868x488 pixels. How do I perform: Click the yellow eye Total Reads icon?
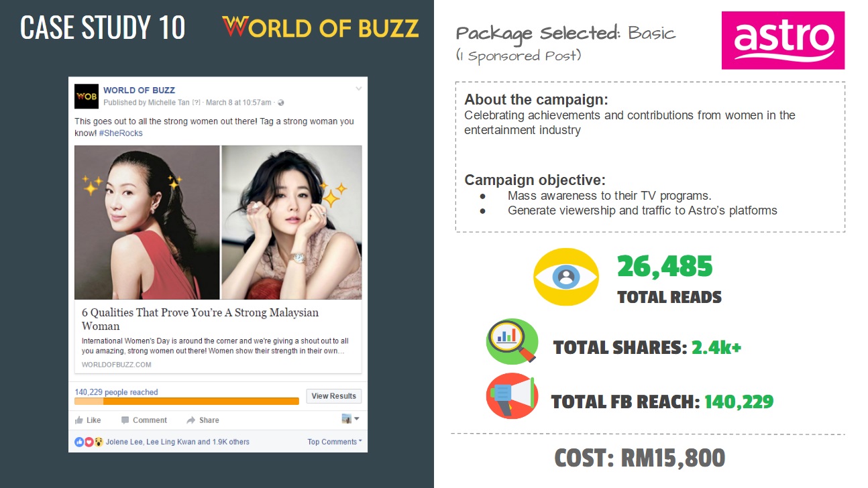(565, 278)
